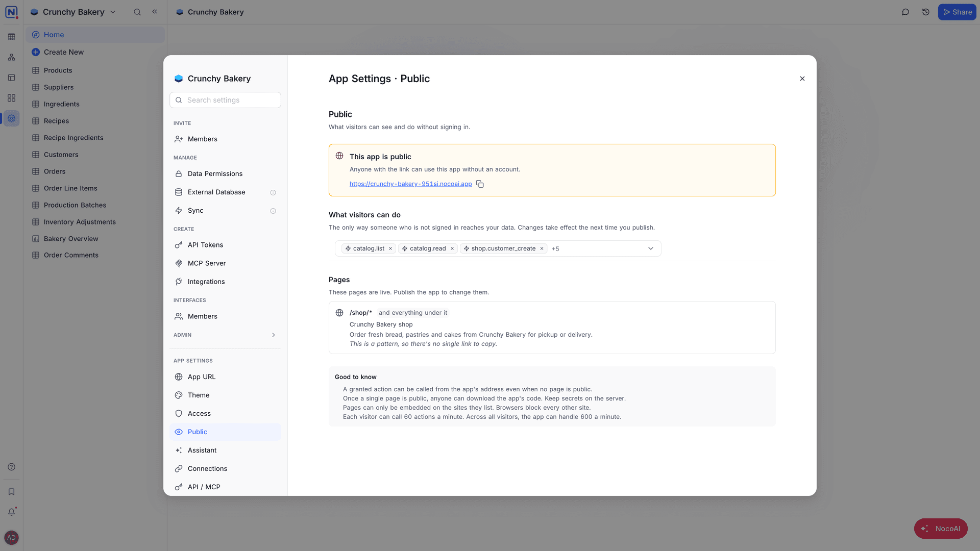Open the NocoAI assistant button
This screenshot has width=980, height=551.
(x=941, y=529)
